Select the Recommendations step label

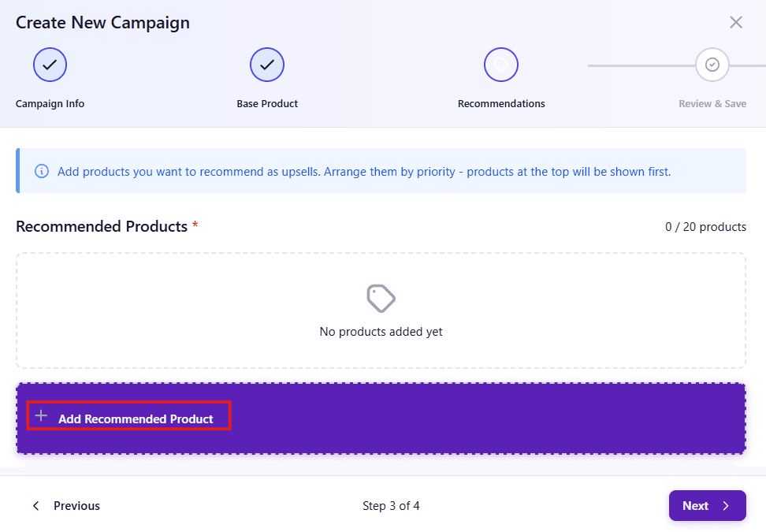pyautogui.click(x=501, y=104)
